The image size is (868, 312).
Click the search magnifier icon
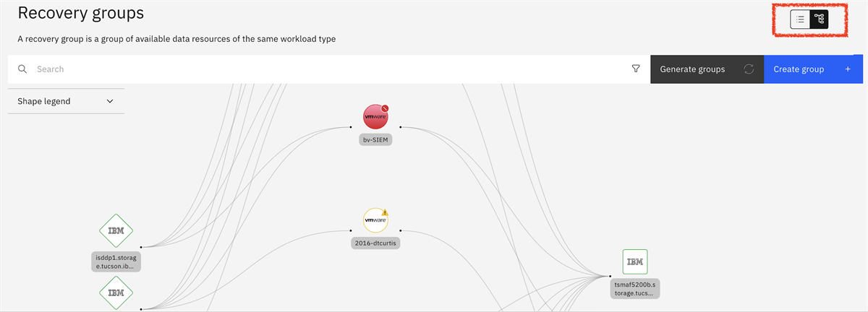coord(22,69)
